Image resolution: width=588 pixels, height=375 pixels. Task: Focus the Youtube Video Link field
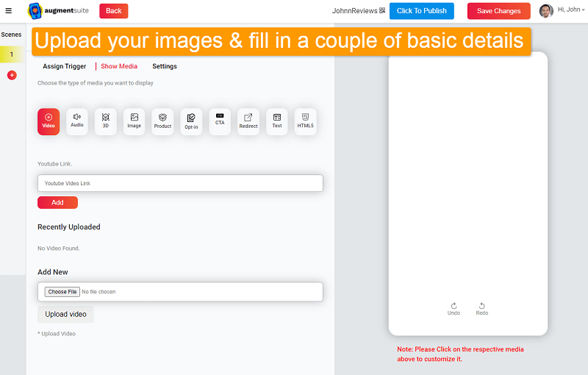coord(180,183)
